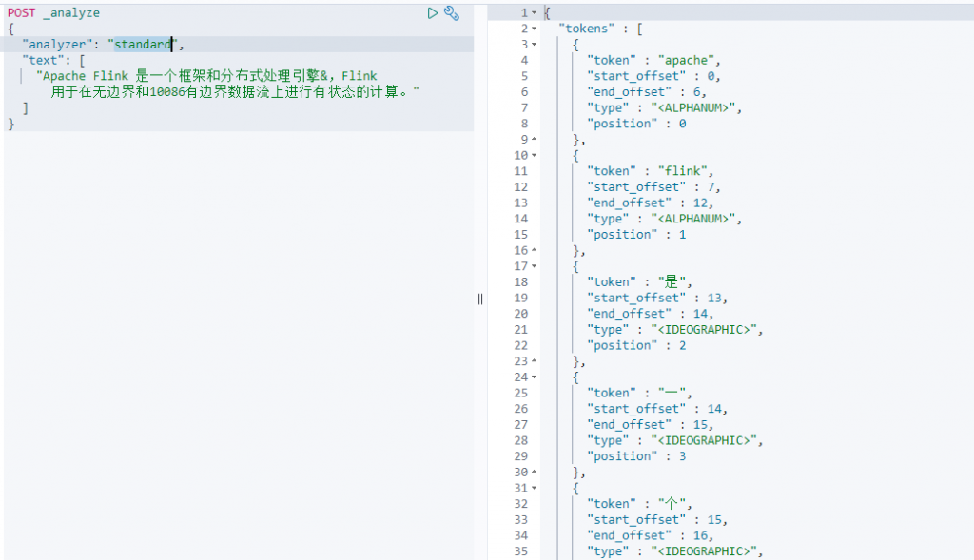The width and height of the screenshot is (974, 560).
Task: Open the wrench request options menu
Action: click(x=453, y=13)
